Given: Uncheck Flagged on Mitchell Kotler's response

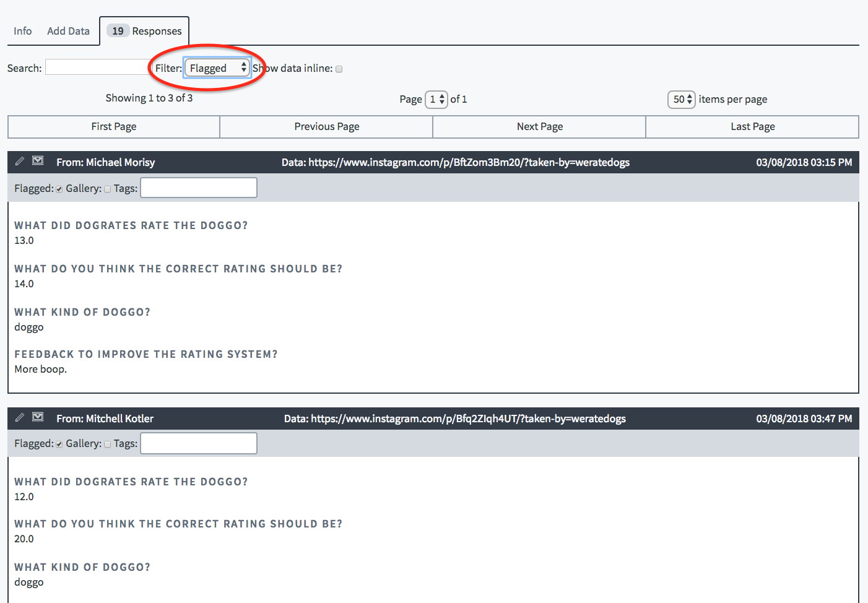Looking at the screenshot, I should coord(59,445).
